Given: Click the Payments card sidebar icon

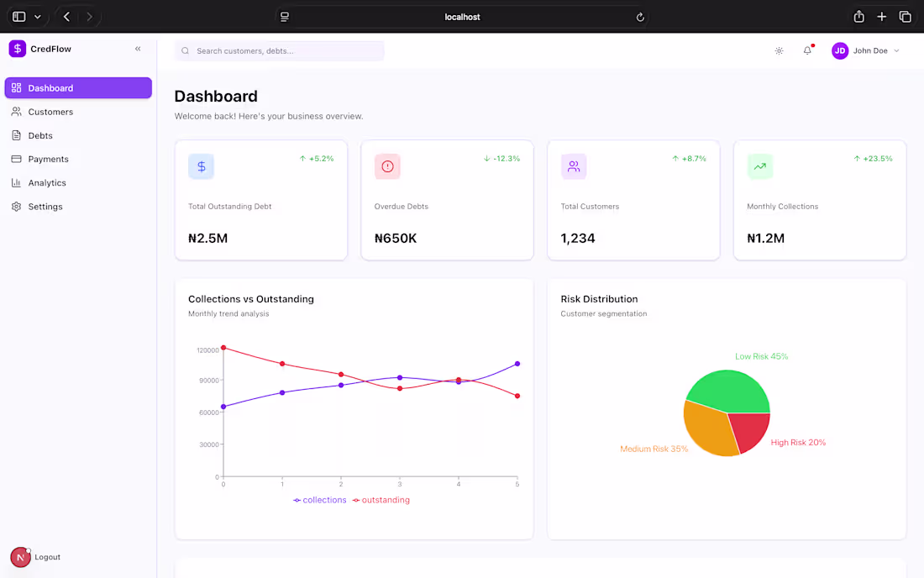Looking at the screenshot, I should coord(18,159).
